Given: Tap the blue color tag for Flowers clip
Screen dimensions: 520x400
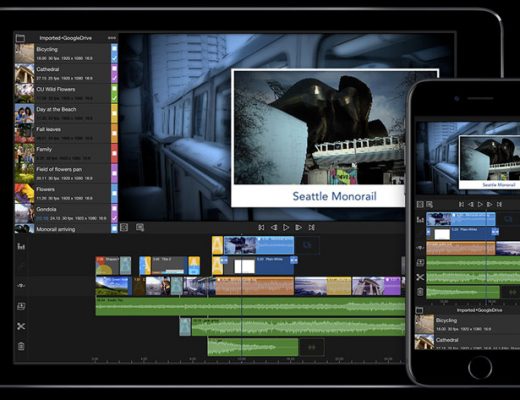Looking at the screenshot, I should click(x=114, y=193).
